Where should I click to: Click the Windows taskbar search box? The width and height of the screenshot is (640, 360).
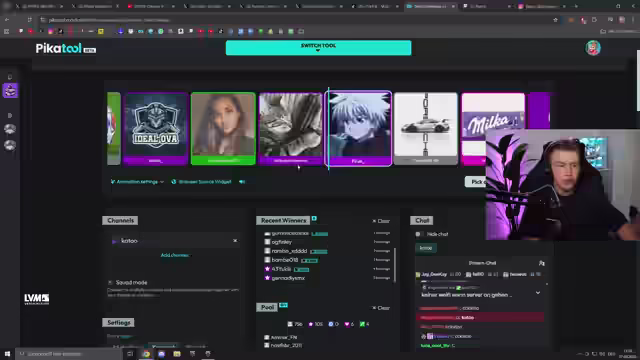pyautogui.click(x=69, y=354)
